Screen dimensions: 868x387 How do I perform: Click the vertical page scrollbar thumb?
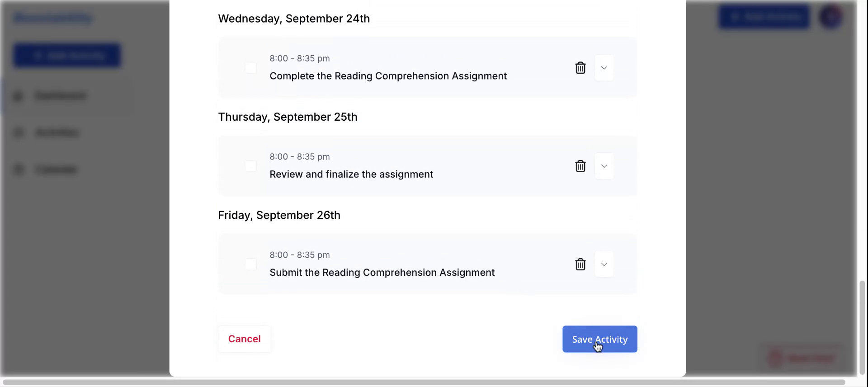(862, 328)
